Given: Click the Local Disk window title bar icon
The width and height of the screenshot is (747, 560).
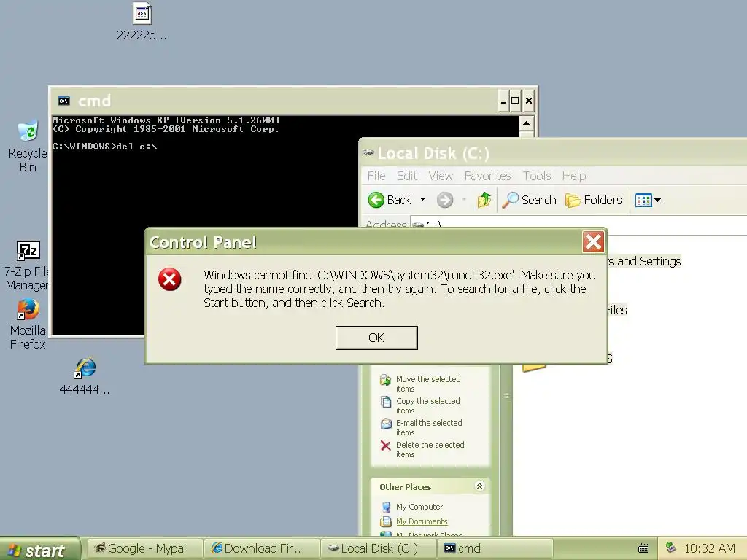Looking at the screenshot, I should 368,153.
